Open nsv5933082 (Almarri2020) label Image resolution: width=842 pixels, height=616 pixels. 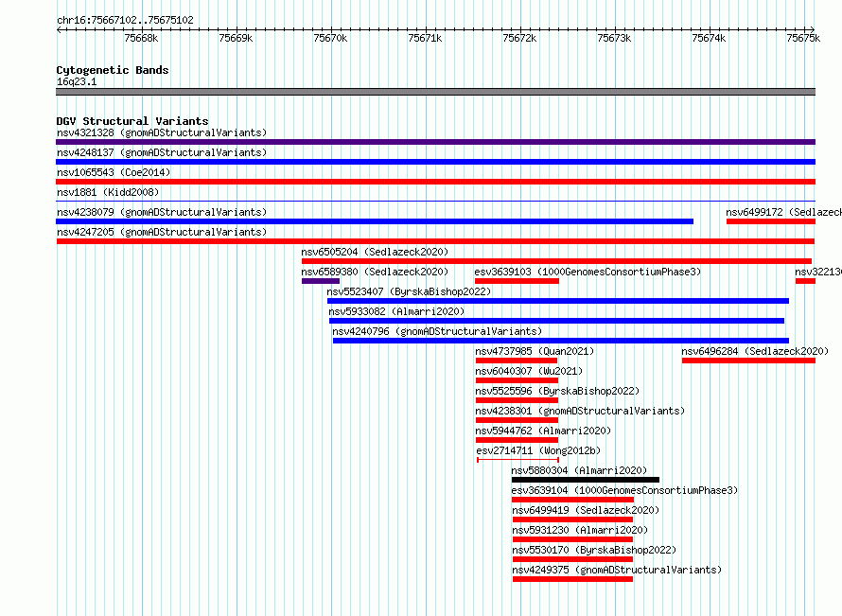(x=396, y=311)
